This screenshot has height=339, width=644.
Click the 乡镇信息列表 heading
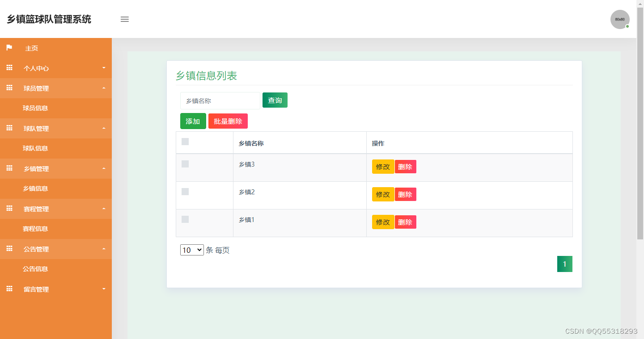point(206,75)
